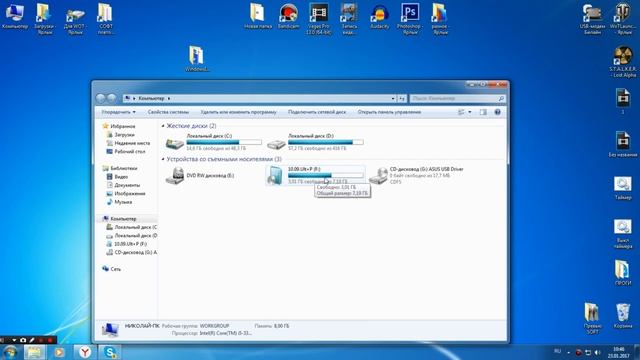Select the Корзина recycle bin icon

[623, 316]
